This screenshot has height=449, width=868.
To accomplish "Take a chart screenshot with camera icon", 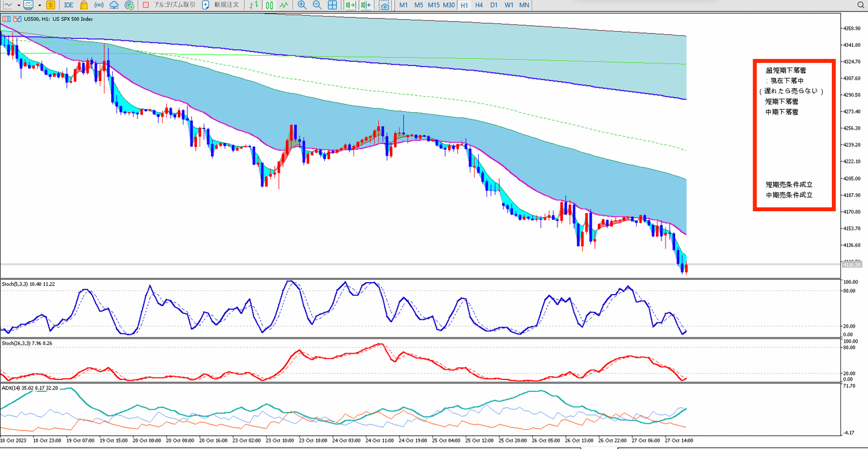I will 384,5.
